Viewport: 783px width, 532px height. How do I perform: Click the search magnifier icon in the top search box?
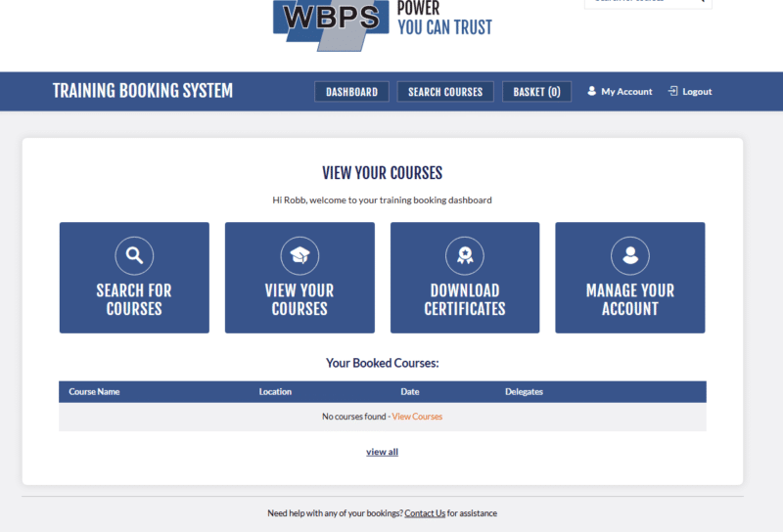[x=701, y=1]
